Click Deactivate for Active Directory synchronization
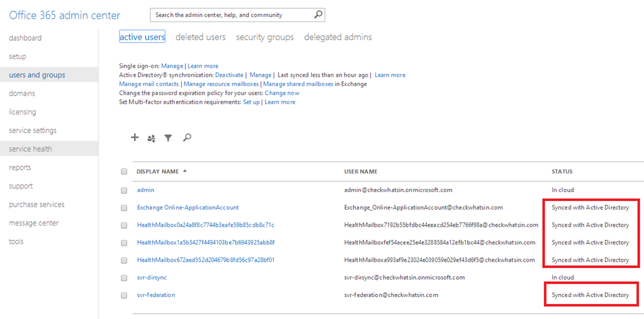The width and height of the screenshot is (644, 319). tap(230, 75)
